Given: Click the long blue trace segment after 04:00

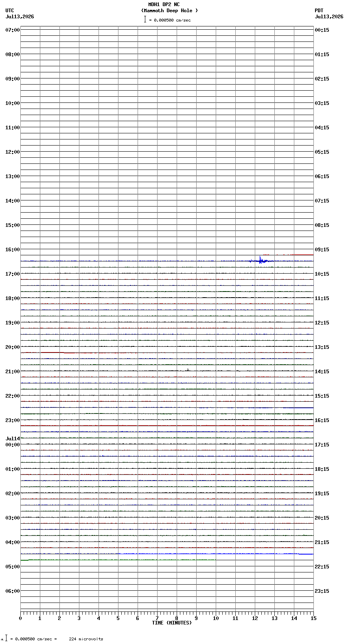Looking at the screenshot, I should (x=216, y=554).
